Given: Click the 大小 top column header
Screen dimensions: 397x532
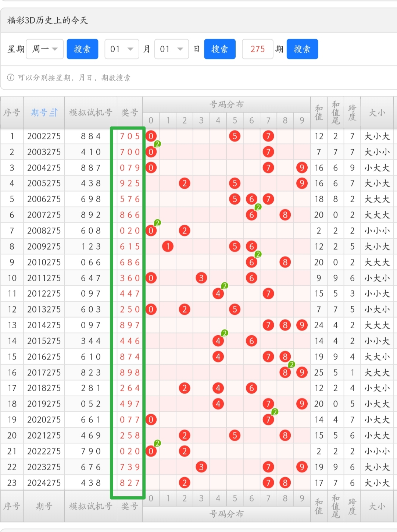Looking at the screenshot, I should (377, 113).
